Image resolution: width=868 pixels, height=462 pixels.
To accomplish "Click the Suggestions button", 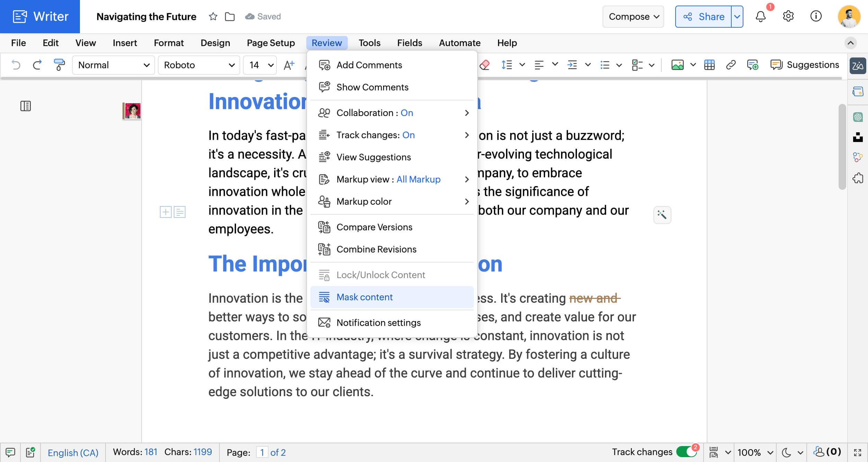I will point(805,65).
